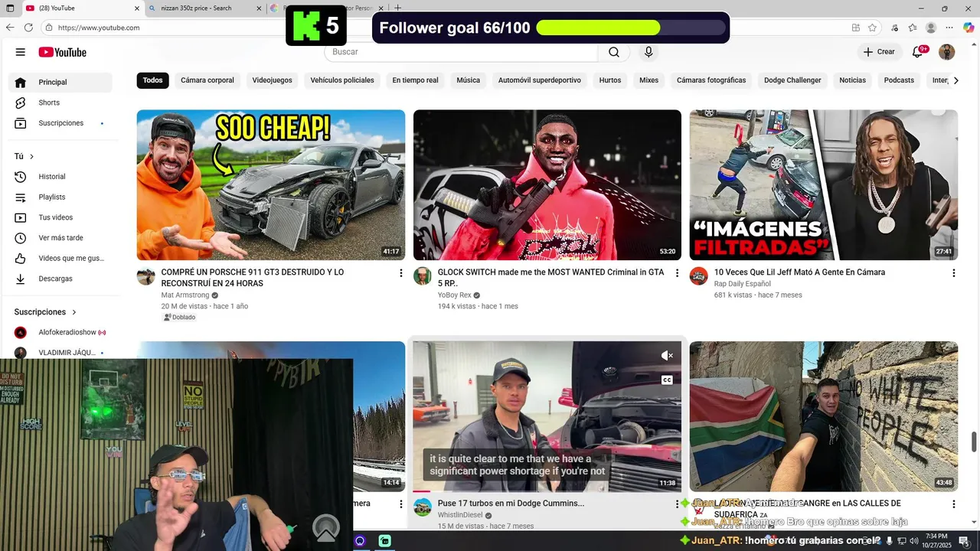The height and width of the screenshot is (551, 980).
Task: Open options for the Sudafrica video
Action: point(954,504)
